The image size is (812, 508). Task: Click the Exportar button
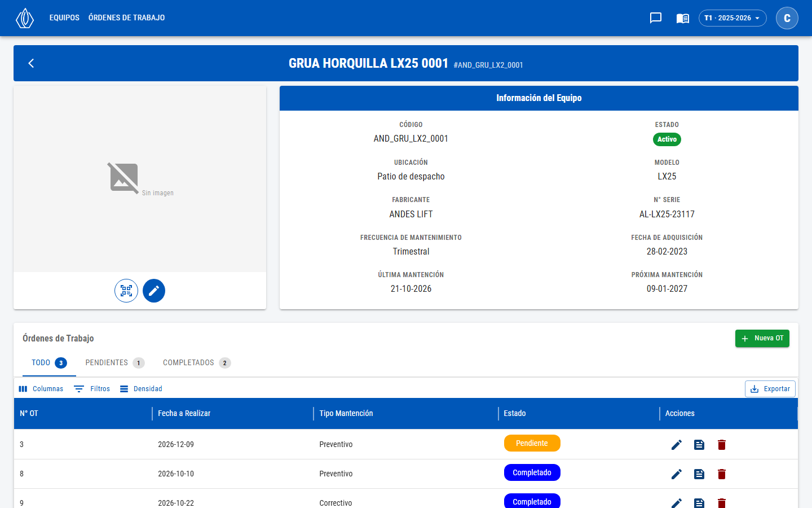click(x=770, y=389)
